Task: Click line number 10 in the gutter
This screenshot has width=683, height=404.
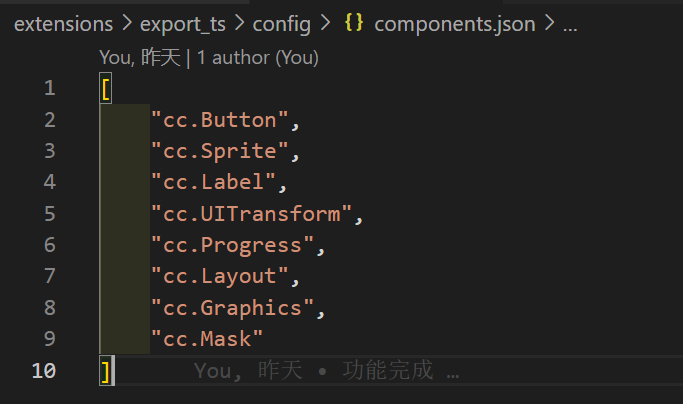Action: tap(44, 371)
